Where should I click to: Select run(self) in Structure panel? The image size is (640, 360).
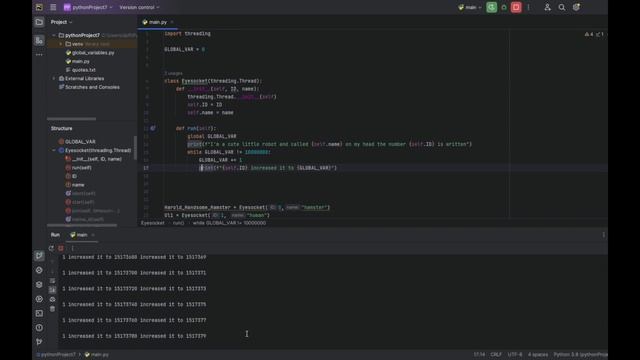pyautogui.click(x=78, y=167)
